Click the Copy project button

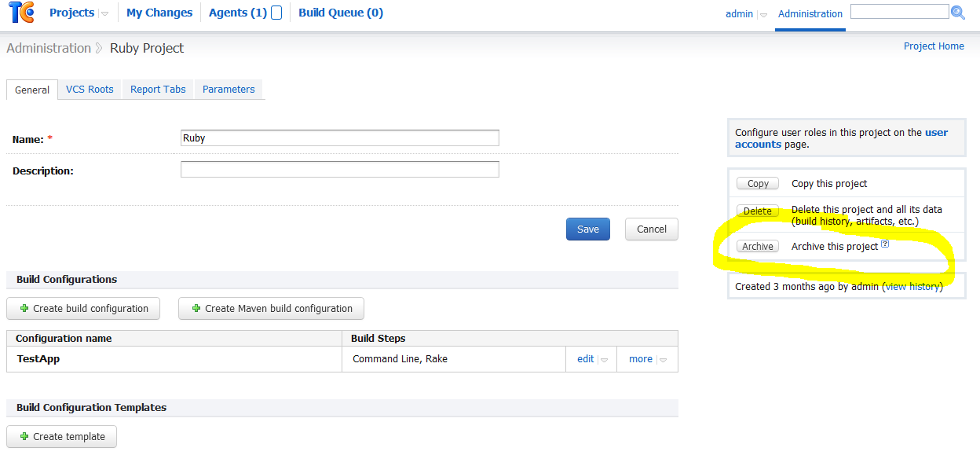click(758, 183)
